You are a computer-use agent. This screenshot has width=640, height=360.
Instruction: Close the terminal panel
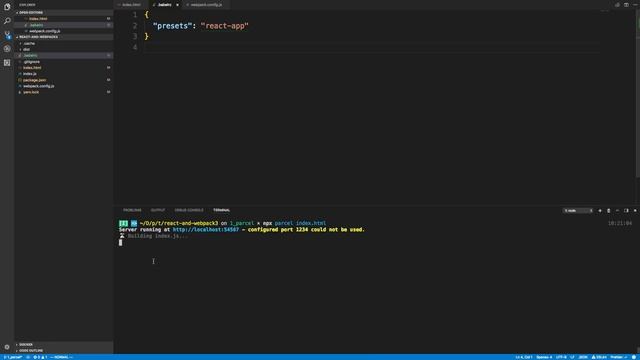pos(635,211)
